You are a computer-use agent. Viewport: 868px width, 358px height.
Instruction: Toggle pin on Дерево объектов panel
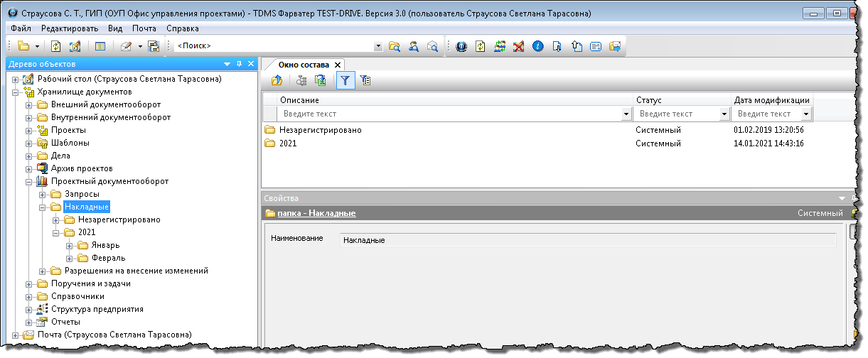[239, 64]
